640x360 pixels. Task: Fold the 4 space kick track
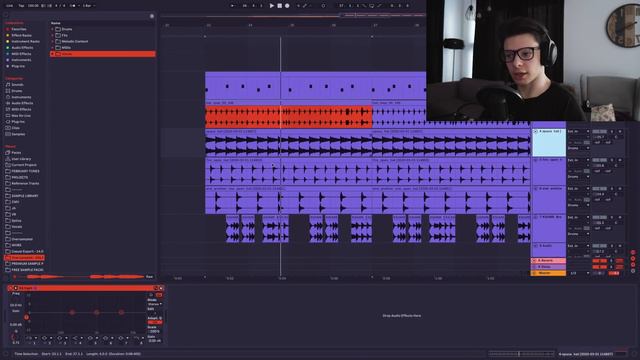click(x=535, y=132)
